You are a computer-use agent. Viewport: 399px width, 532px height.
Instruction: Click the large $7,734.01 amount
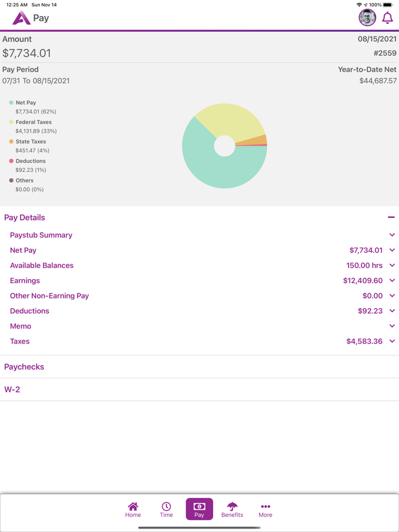click(27, 54)
